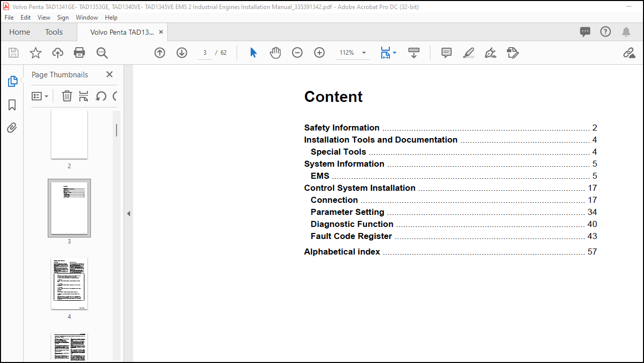Click EMS contents entry
Viewport: 644px width, 363px height.
(x=454, y=176)
